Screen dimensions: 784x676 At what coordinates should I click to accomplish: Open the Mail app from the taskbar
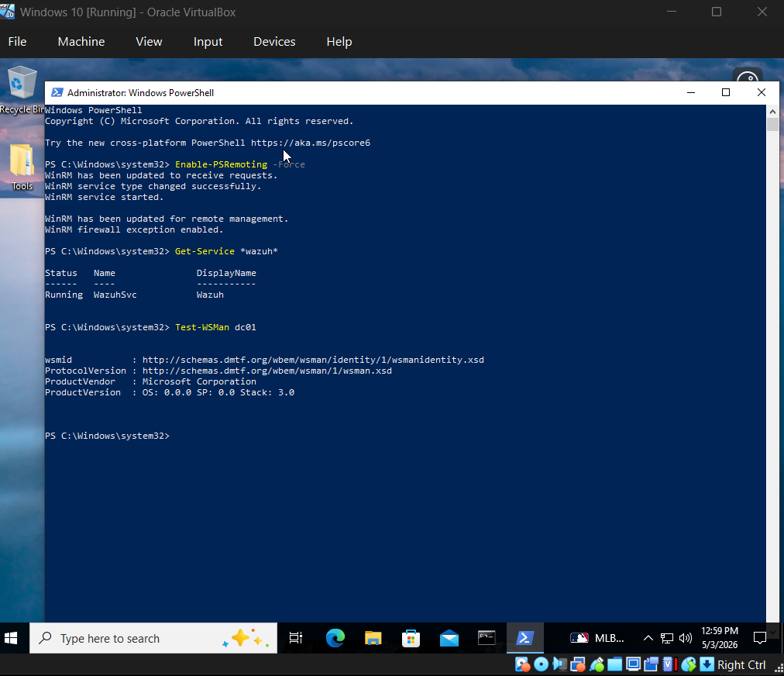point(449,638)
